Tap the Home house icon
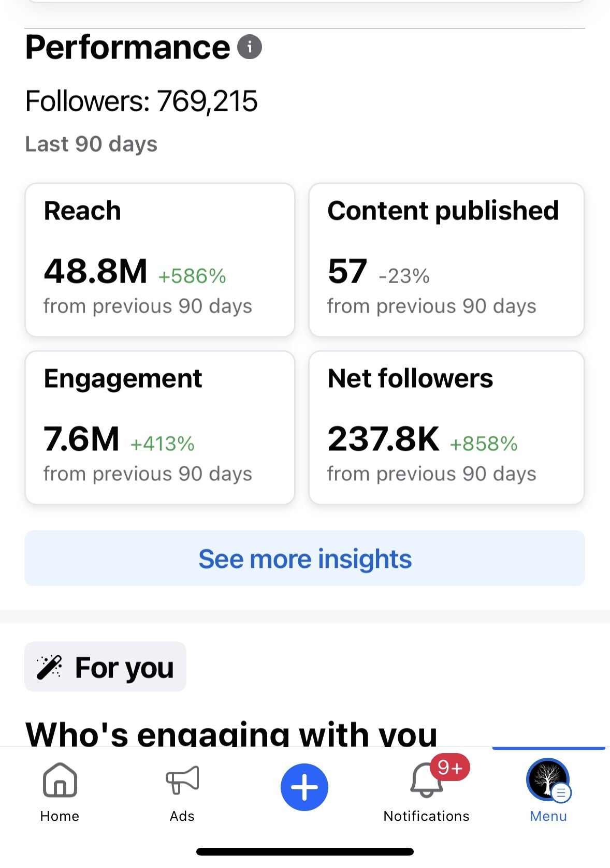The image size is (610, 868). click(60, 781)
